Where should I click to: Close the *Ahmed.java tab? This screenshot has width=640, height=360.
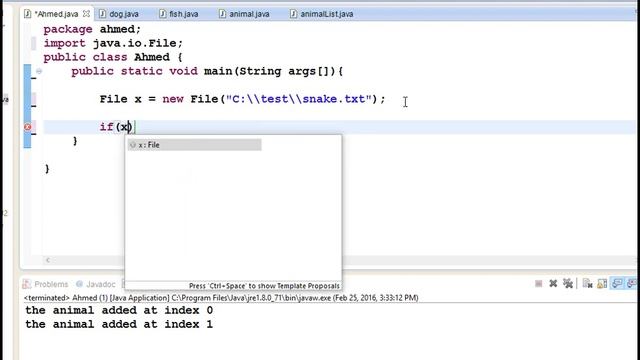coord(86,13)
